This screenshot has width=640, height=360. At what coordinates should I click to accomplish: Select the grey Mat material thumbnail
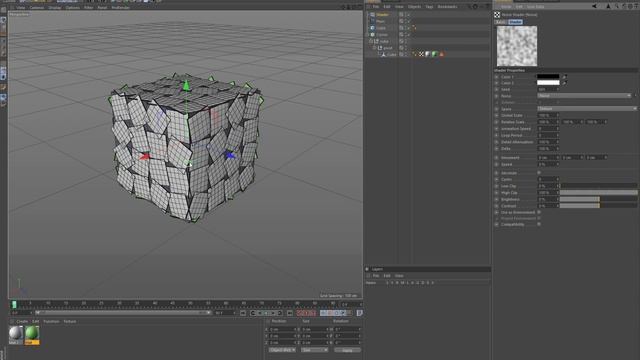tap(16, 335)
